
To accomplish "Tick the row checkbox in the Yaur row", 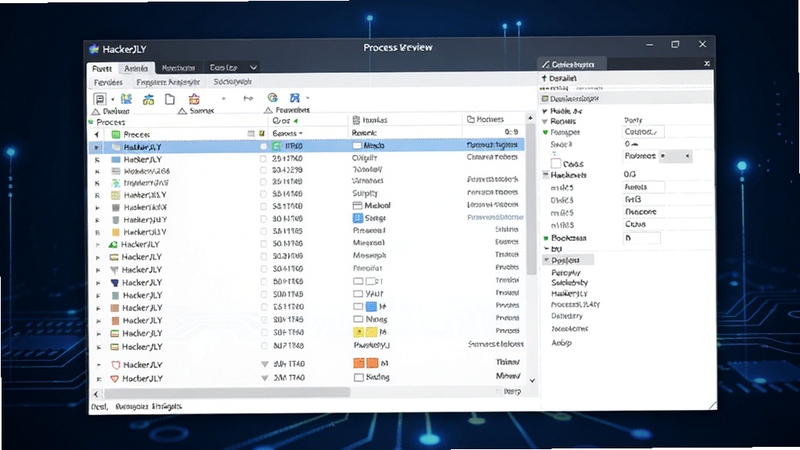I will tap(263, 294).
